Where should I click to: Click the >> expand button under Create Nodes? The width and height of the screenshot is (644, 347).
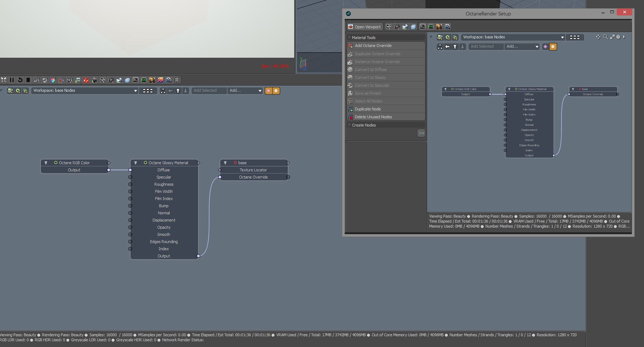click(421, 133)
